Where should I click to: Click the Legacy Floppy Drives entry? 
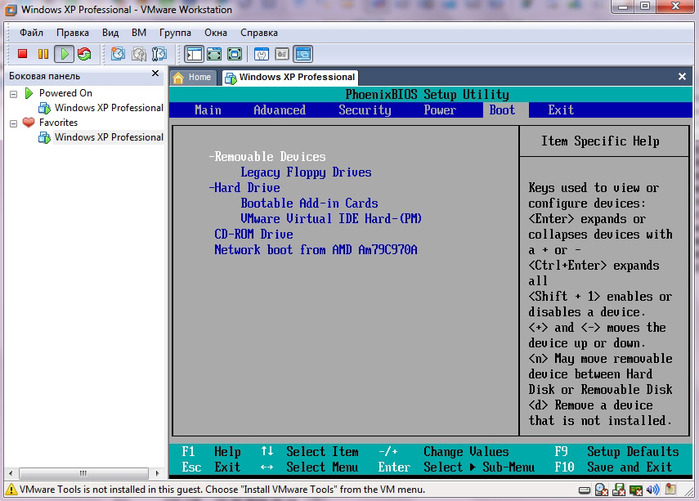[306, 172]
